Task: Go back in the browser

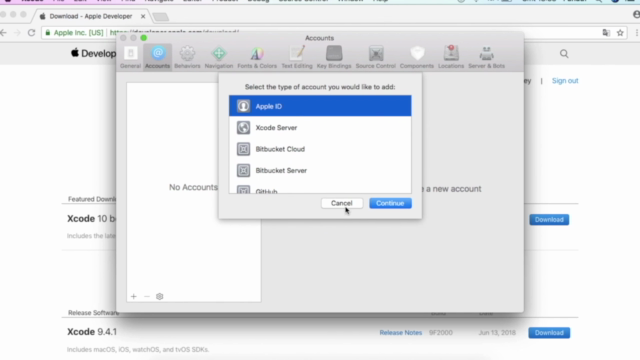Action: 4,33
